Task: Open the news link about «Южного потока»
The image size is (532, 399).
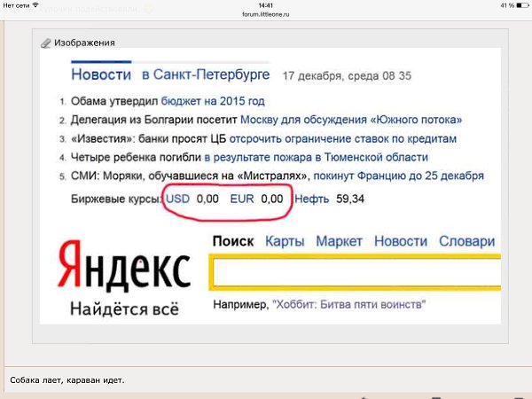Action: (x=351, y=120)
